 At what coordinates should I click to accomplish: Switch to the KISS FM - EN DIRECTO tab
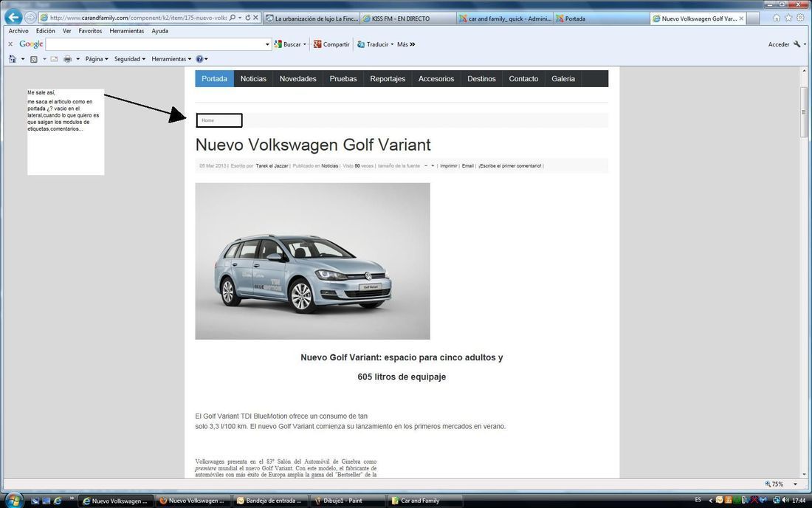point(408,18)
